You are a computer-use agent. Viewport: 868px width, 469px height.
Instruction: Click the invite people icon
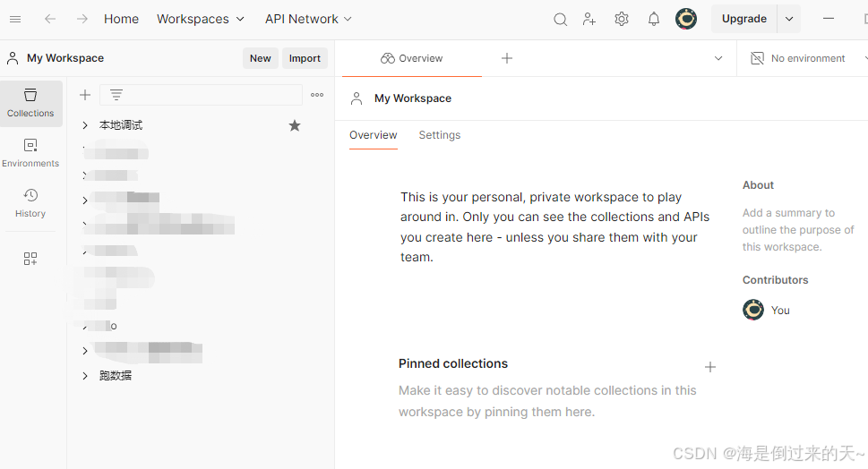click(x=589, y=20)
